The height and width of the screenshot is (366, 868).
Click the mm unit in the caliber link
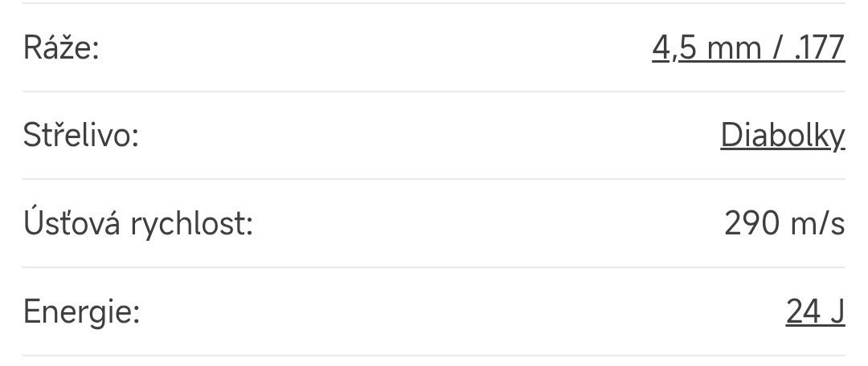point(731,48)
